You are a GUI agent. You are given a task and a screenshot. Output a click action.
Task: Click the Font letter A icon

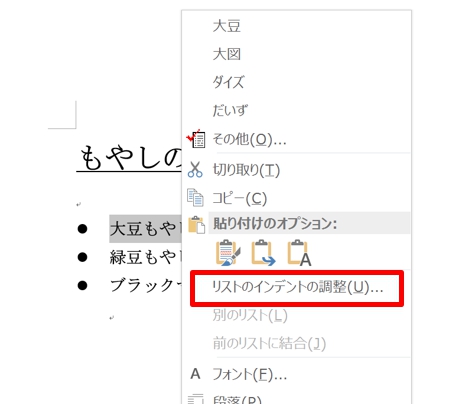pos(195,374)
